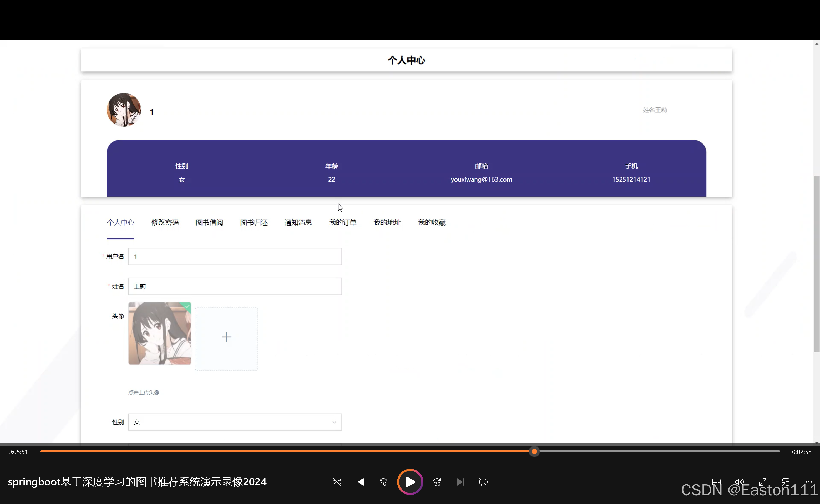Click the video progress slider handle
820x504 pixels.
[534, 451]
